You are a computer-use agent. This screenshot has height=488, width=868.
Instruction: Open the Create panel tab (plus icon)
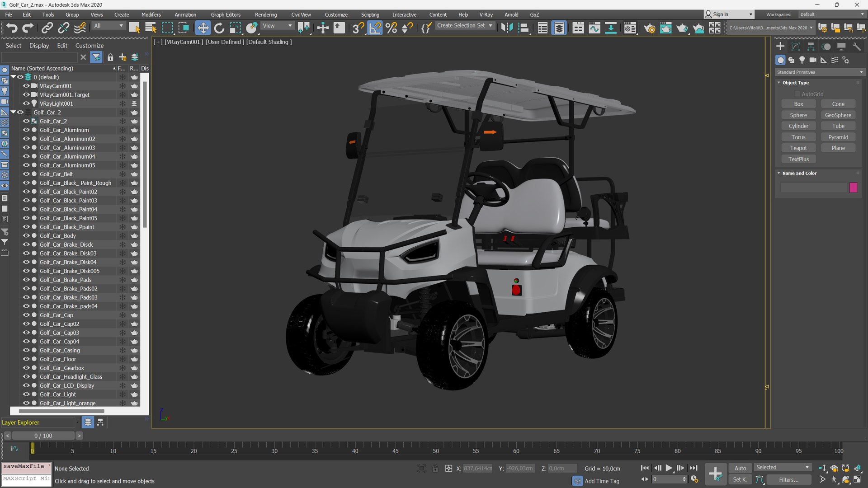780,47
